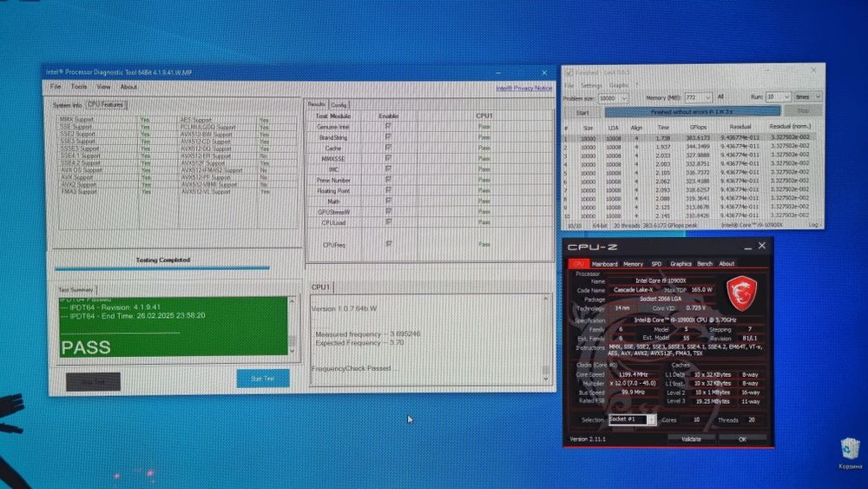
Task: Switch to the CPU Features tab
Action: pyautogui.click(x=106, y=104)
